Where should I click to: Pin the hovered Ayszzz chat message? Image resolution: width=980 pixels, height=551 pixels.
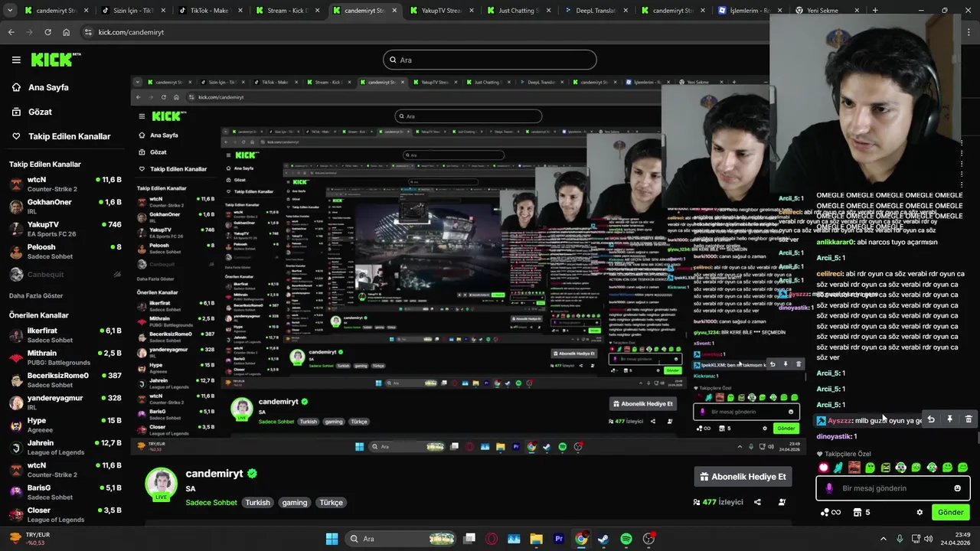[949, 419]
